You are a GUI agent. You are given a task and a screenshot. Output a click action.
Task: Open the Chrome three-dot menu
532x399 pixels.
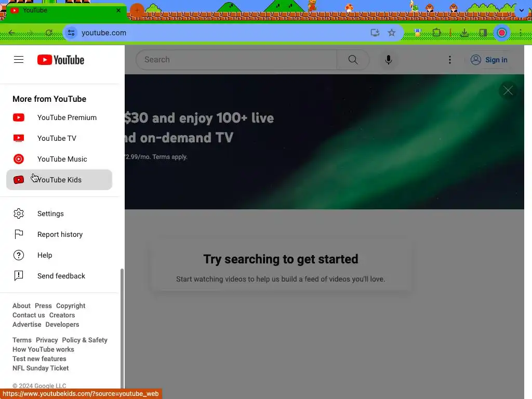click(x=521, y=33)
